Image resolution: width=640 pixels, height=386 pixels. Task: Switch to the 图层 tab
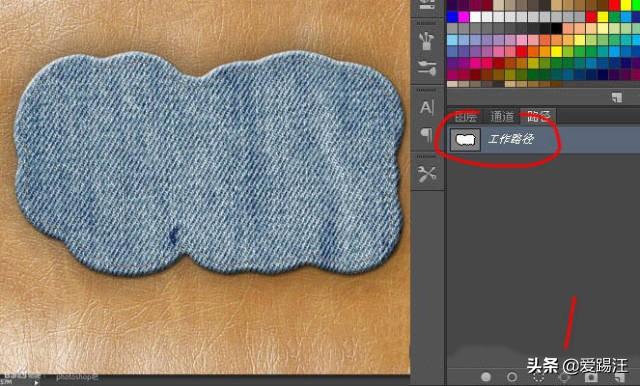coord(466,117)
